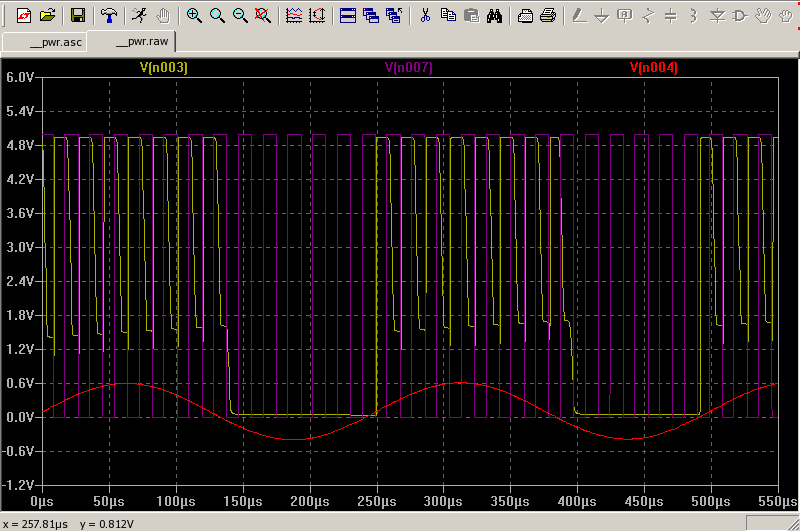Create a new schematic
Image resolution: width=800 pixels, height=531 pixels.
pos(23,15)
